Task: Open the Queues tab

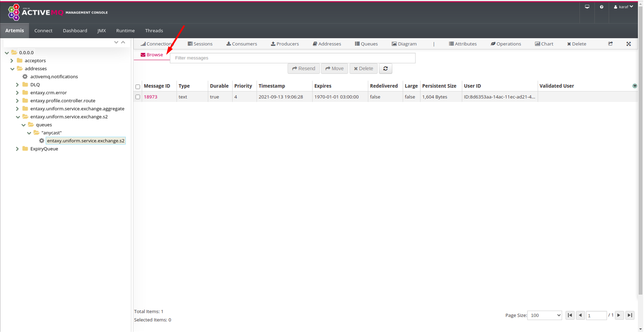Action: pyautogui.click(x=366, y=44)
